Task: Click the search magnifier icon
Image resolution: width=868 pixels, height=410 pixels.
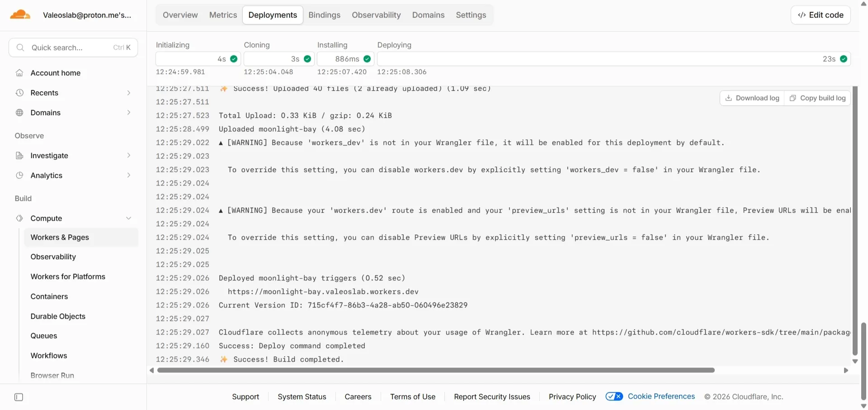Action: pyautogui.click(x=20, y=47)
